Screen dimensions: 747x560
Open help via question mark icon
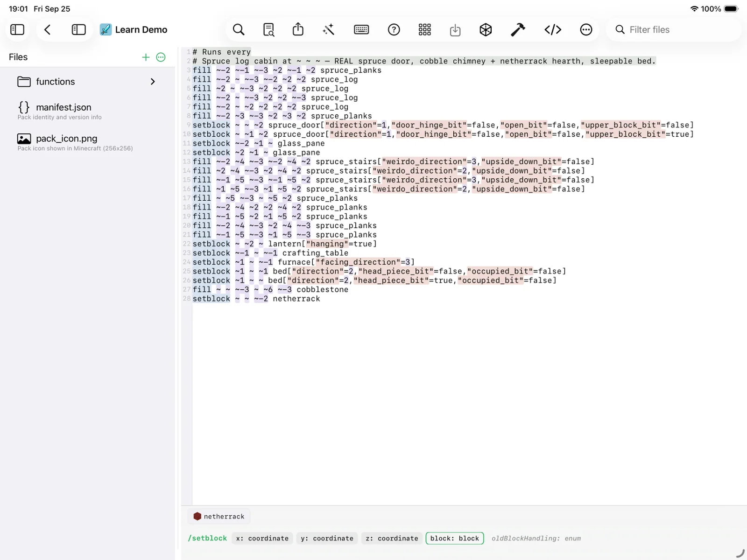click(394, 30)
